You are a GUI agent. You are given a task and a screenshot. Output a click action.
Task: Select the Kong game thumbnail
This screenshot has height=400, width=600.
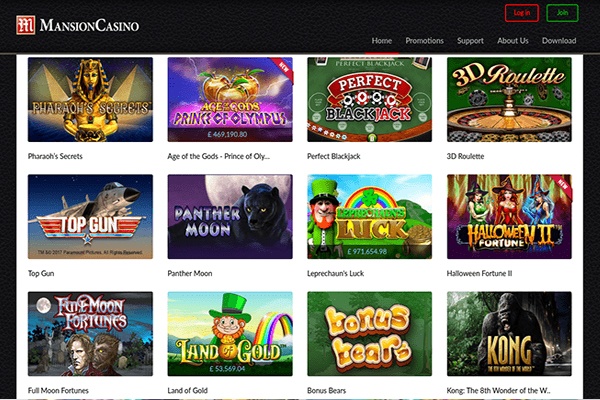[509, 334]
